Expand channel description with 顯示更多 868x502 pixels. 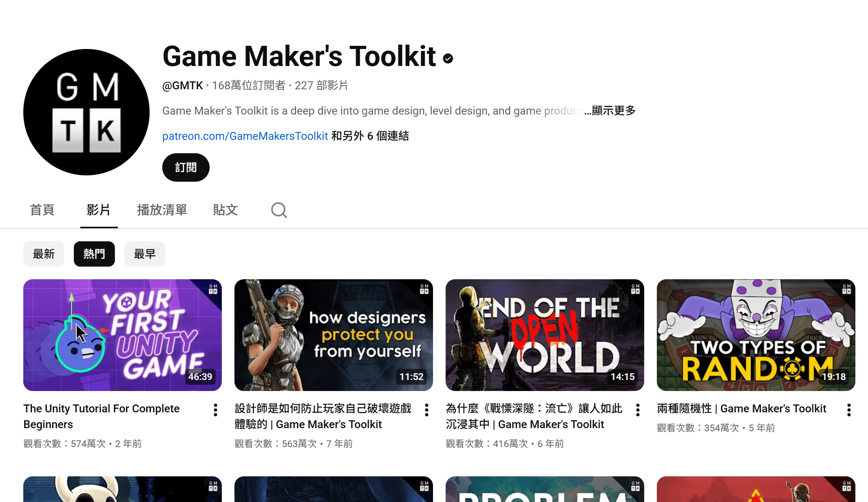613,111
